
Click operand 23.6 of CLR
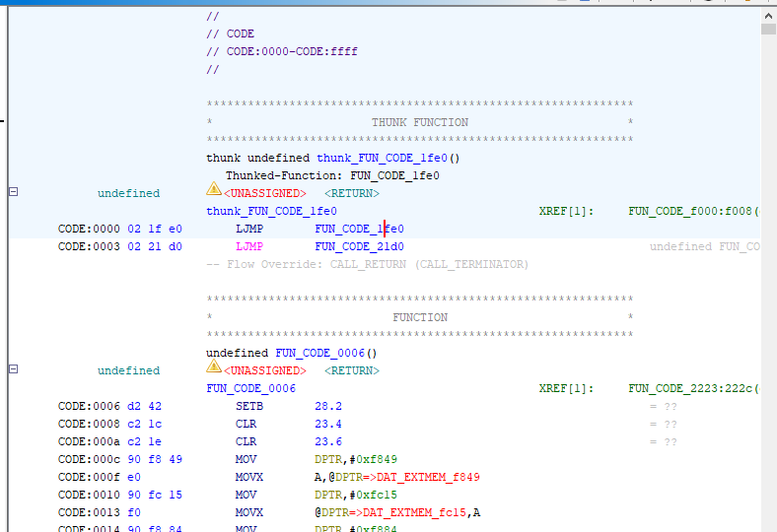tap(328, 442)
